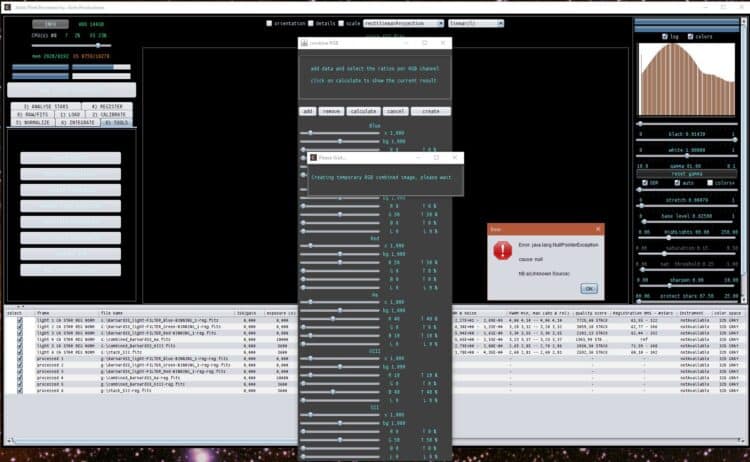Image resolution: width=750 pixels, height=462 pixels.
Task: Enable the orientation checkbox
Action: pyautogui.click(x=269, y=23)
